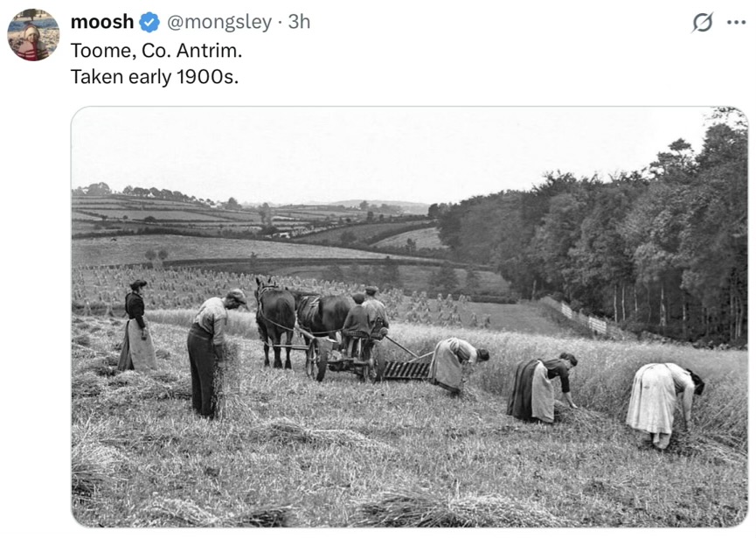The height and width of the screenshot is (538, 756).
Task: Click the display name moosh
Action: coord(102,22)
